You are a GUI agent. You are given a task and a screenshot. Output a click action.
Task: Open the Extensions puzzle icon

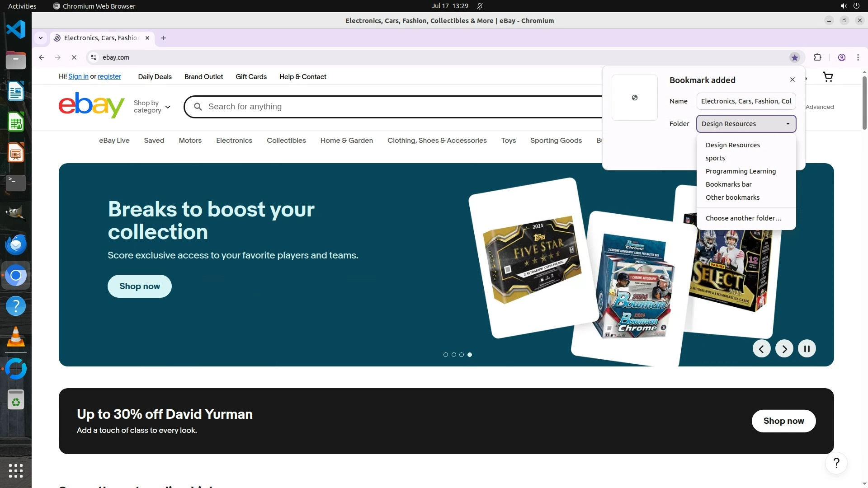click(817, 57)
